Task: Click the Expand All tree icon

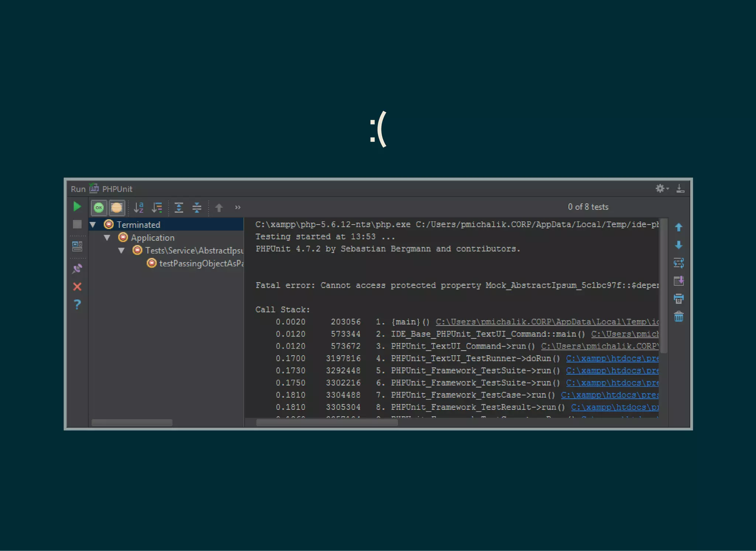Action: (x=179, y=208)
